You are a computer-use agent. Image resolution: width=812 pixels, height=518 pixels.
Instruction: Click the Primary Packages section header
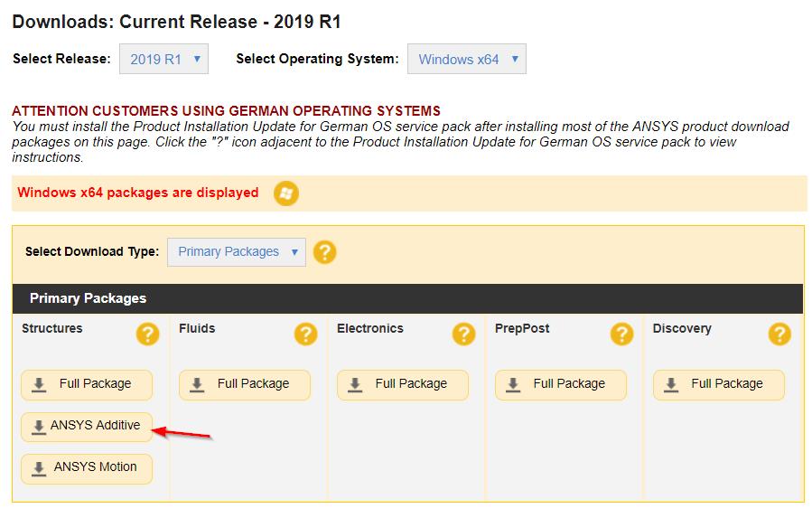pos(407,298)
